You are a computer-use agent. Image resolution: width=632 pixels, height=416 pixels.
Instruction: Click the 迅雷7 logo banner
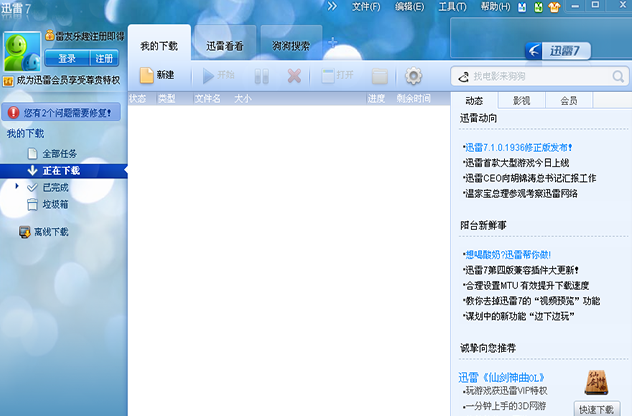[558, 51]
